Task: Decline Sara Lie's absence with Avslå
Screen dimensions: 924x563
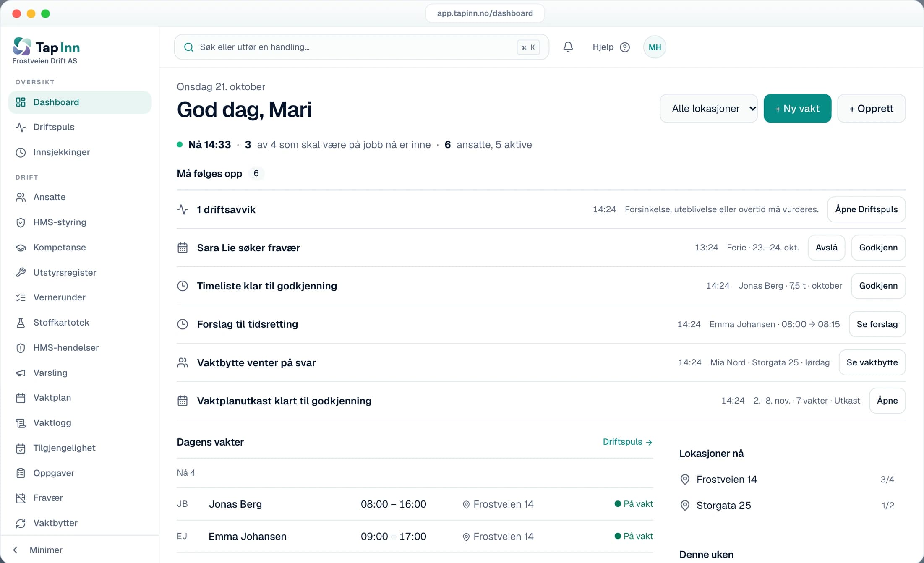Action: (826, 248)
